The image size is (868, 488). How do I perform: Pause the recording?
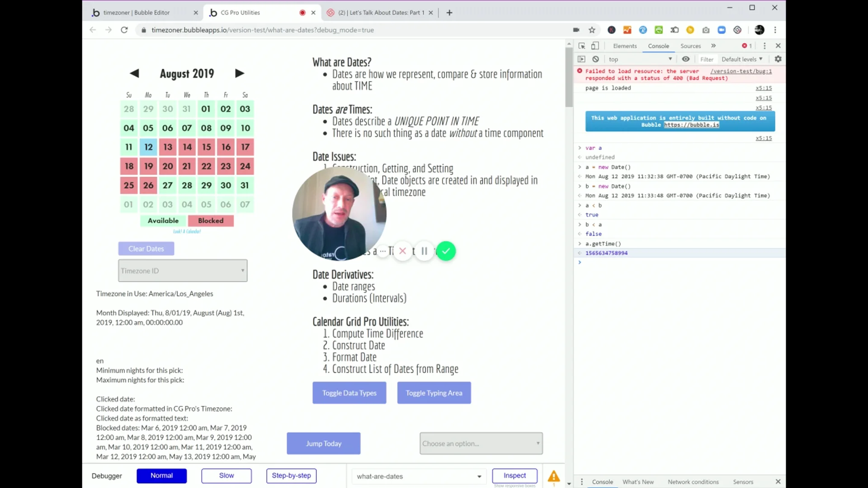click(424, 251)
